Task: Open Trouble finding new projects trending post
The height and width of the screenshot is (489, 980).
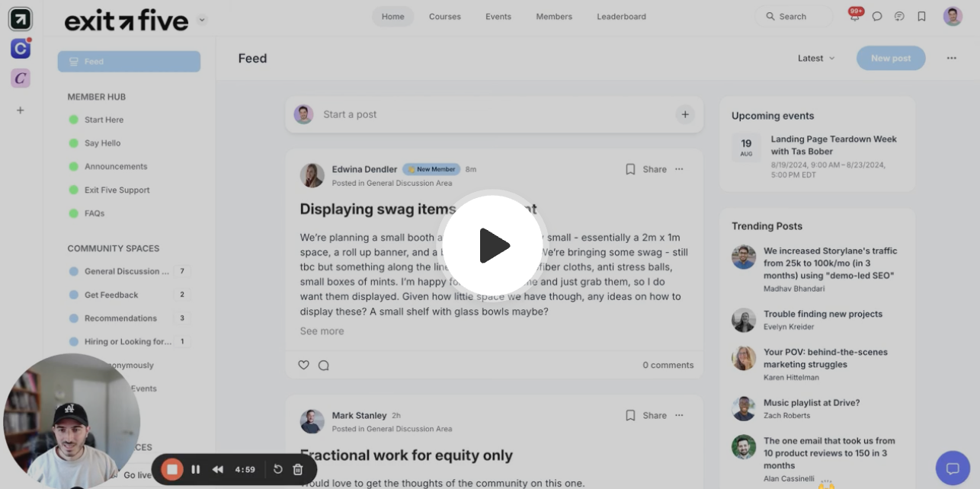Action: (823, 314)
